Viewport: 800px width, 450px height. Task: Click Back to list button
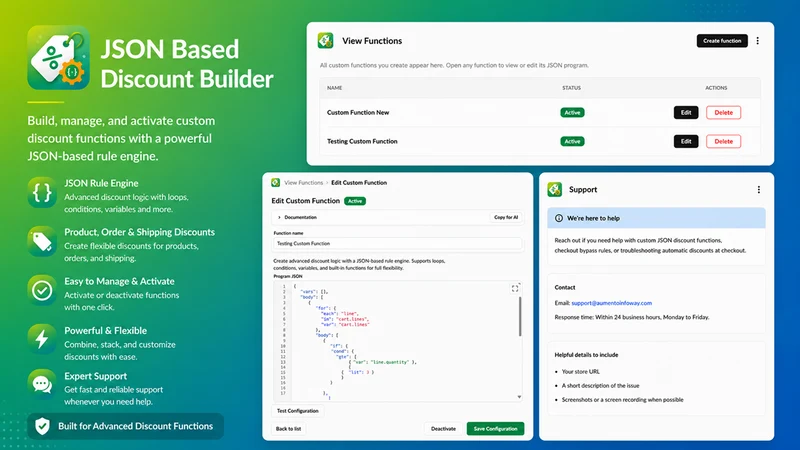[x=288, y=429]
